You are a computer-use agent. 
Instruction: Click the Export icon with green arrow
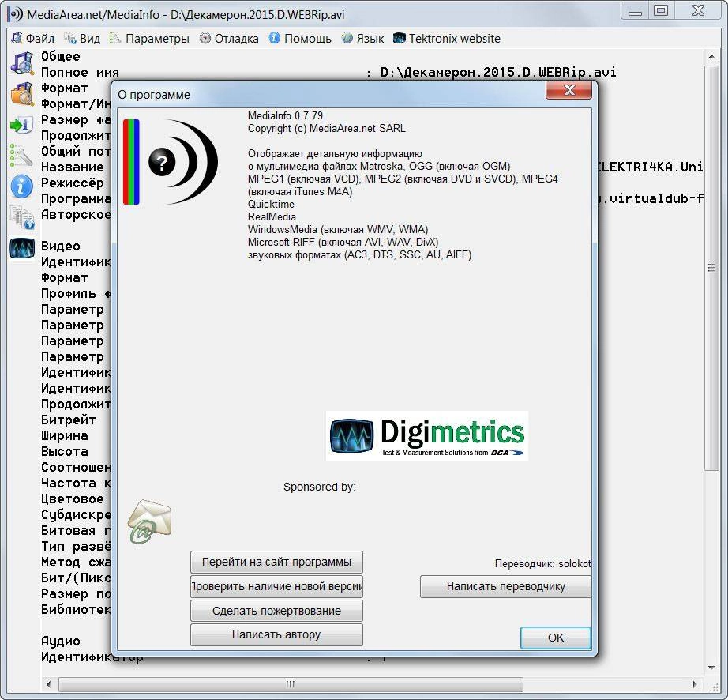(22, 125)
